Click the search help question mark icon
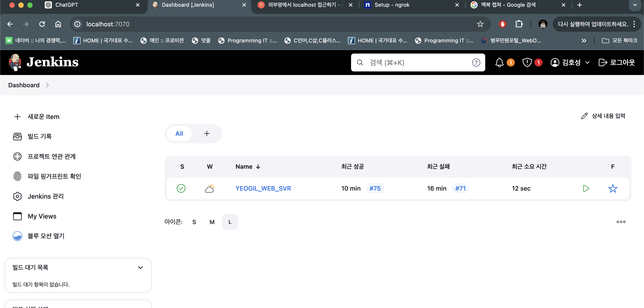 tap(476, 62)
